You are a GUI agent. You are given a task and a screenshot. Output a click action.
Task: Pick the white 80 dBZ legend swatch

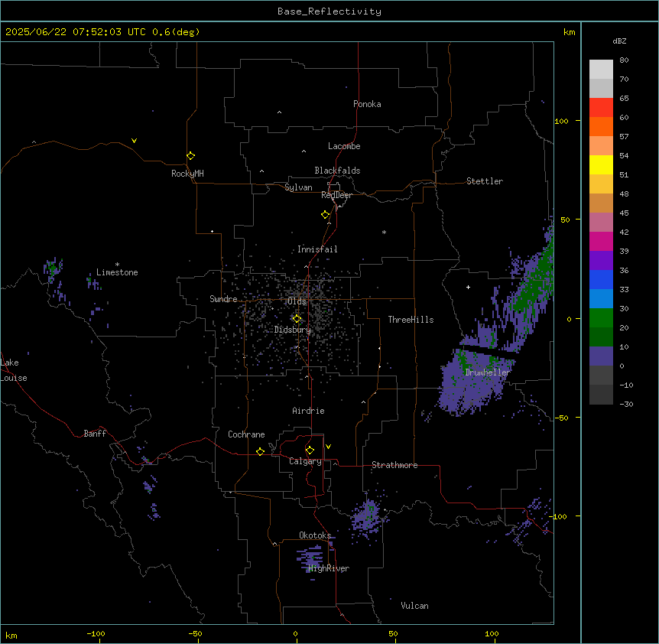coord(601,70)
